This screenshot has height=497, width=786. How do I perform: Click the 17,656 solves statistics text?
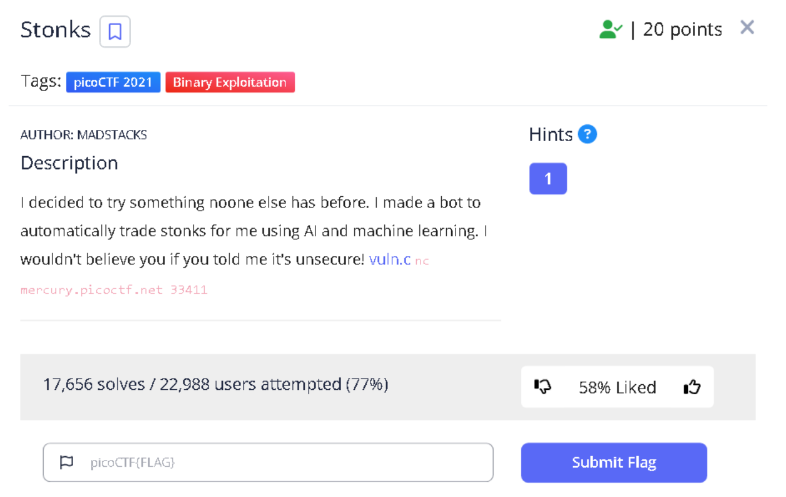[x=215, y=384]
